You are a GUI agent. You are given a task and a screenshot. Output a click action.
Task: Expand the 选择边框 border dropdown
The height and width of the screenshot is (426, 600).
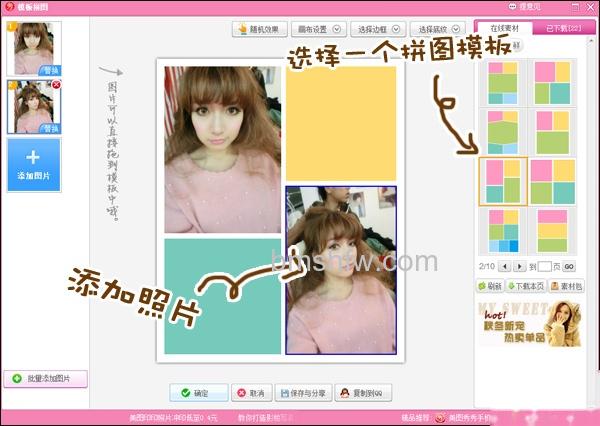378,29
